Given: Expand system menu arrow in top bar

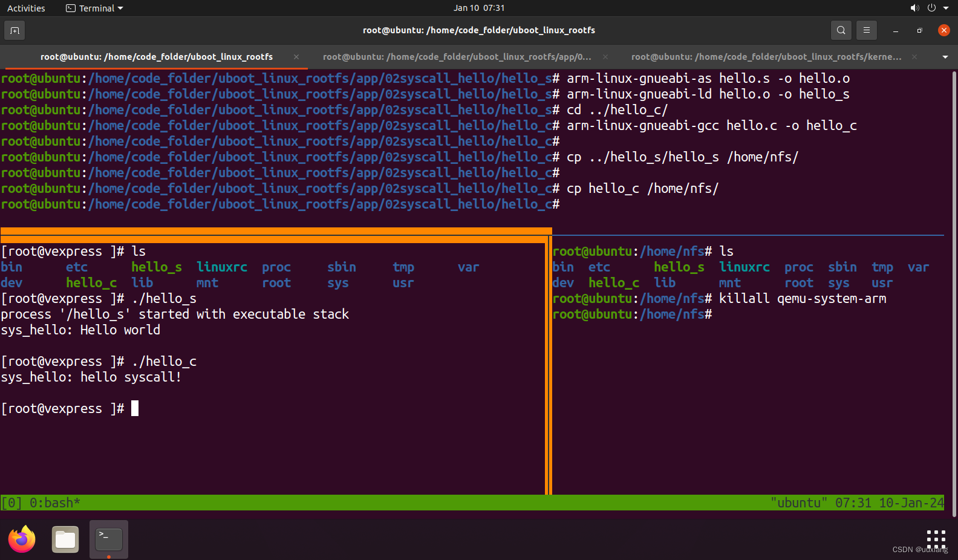Looking at the screenshot, I should click(x=946, y=8).
